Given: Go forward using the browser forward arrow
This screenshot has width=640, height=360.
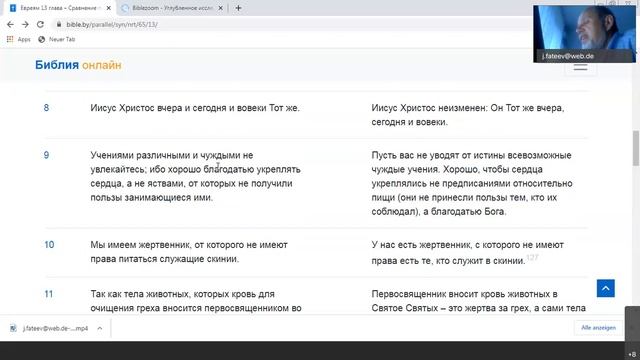Looking at the screenshot, I should [x=25, y=24].
